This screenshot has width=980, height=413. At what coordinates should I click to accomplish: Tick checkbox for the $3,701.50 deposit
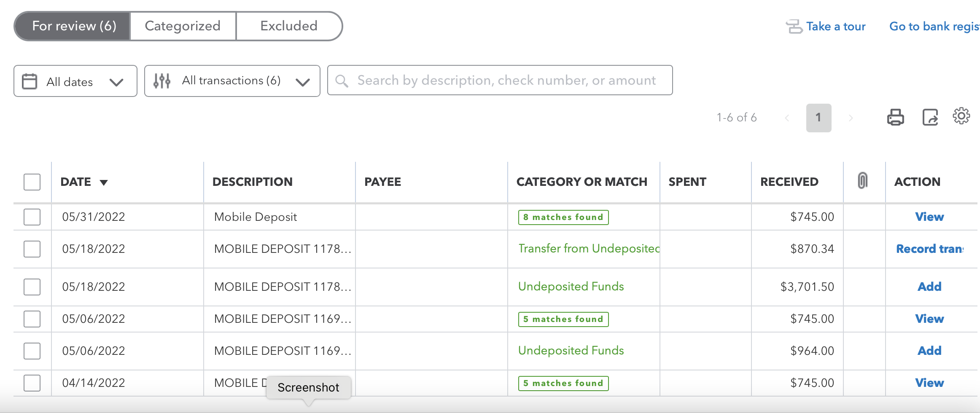[32, 287]
